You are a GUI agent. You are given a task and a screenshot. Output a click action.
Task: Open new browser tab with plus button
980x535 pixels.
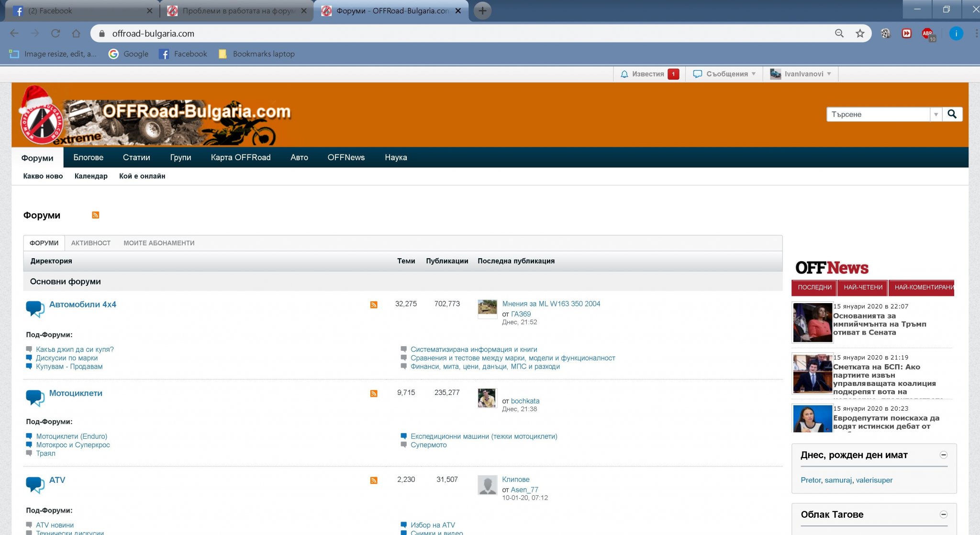(482, 11)
